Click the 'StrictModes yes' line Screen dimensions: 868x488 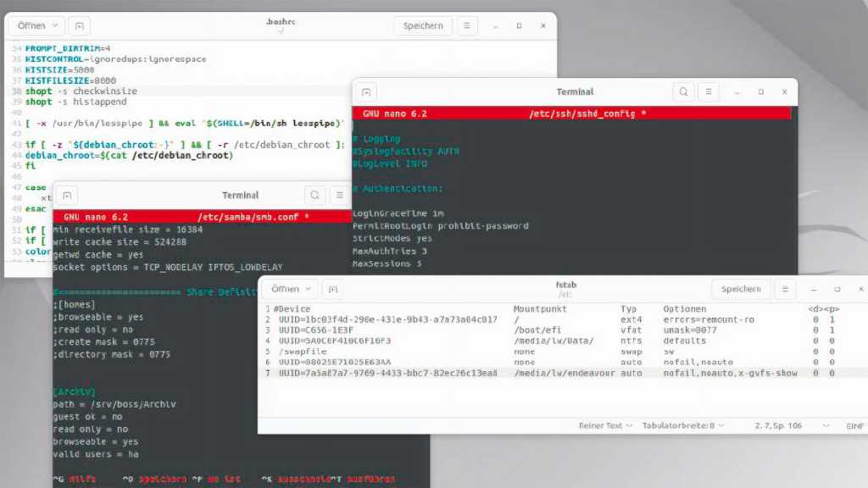point(392,238)
